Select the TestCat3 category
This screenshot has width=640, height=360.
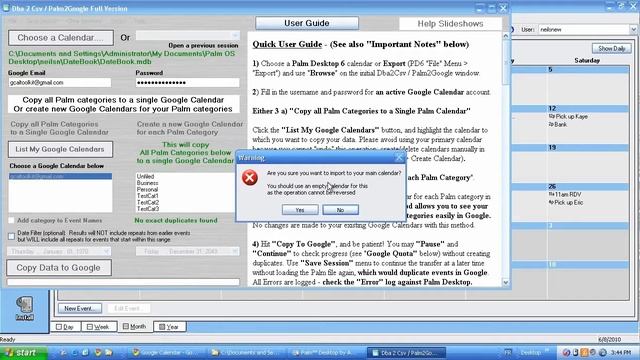pos(148,209)
